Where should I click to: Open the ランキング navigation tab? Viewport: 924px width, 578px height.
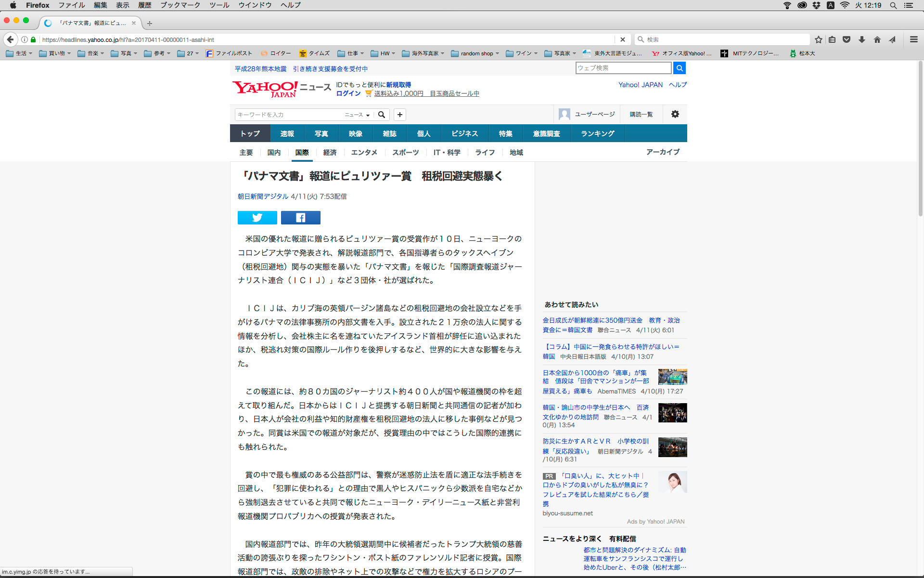click(597, 133)
